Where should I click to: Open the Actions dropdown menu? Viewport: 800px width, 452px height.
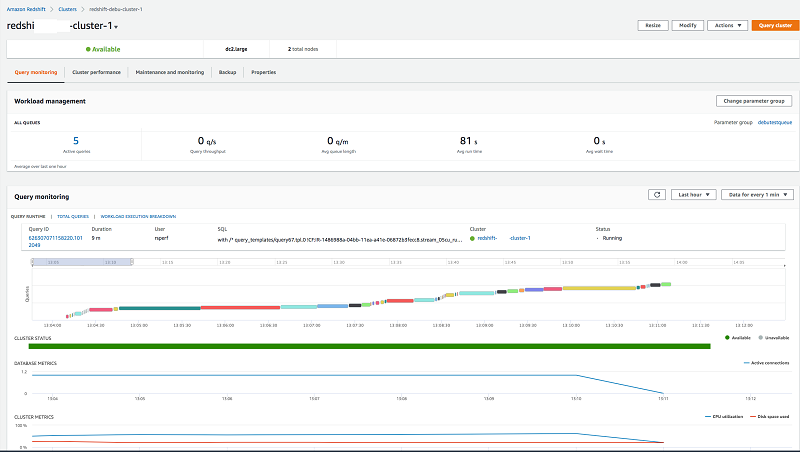click(728, 26)
